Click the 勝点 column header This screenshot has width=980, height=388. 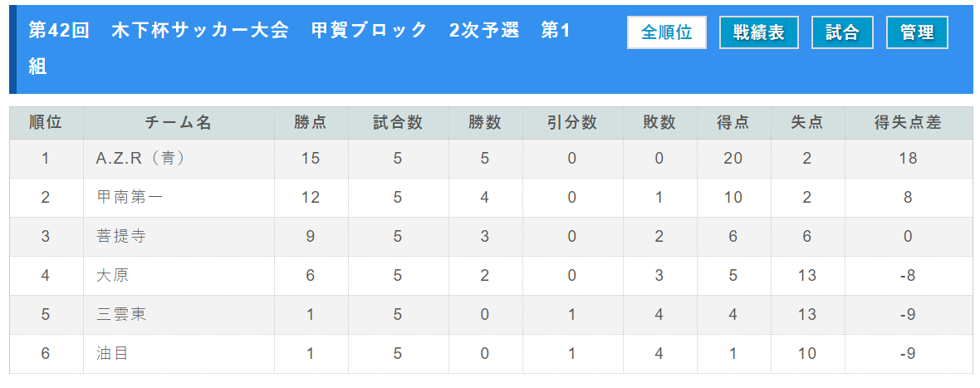click(311, 122)
